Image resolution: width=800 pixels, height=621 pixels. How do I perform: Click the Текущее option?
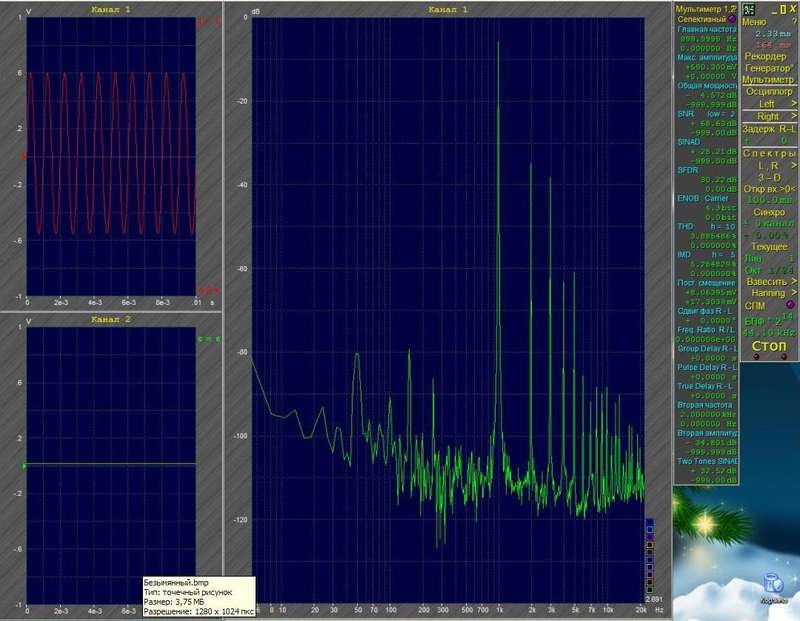769,247
